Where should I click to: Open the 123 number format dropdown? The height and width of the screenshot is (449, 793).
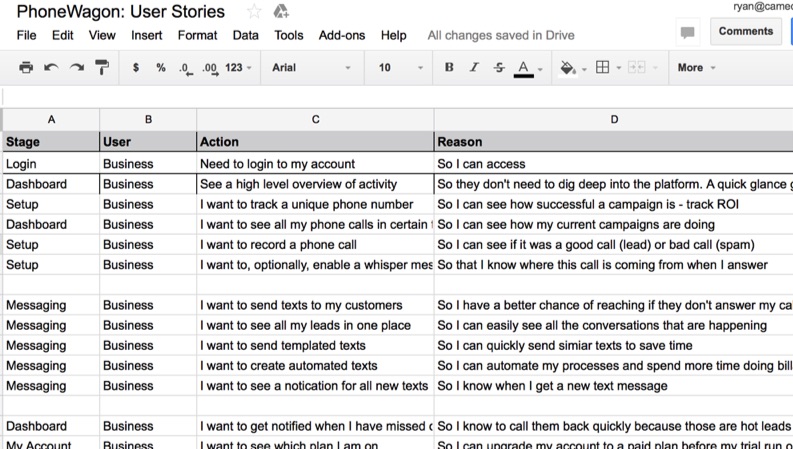238,68
